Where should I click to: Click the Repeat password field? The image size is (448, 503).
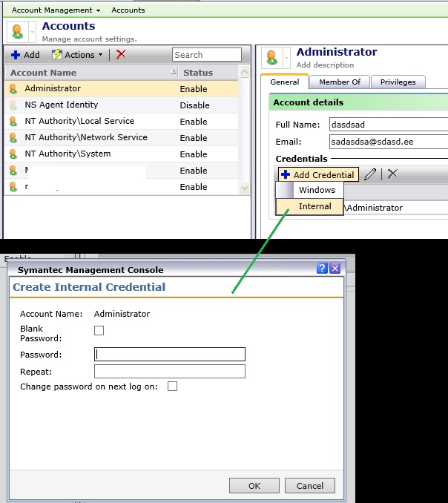[x=170, y=371]
